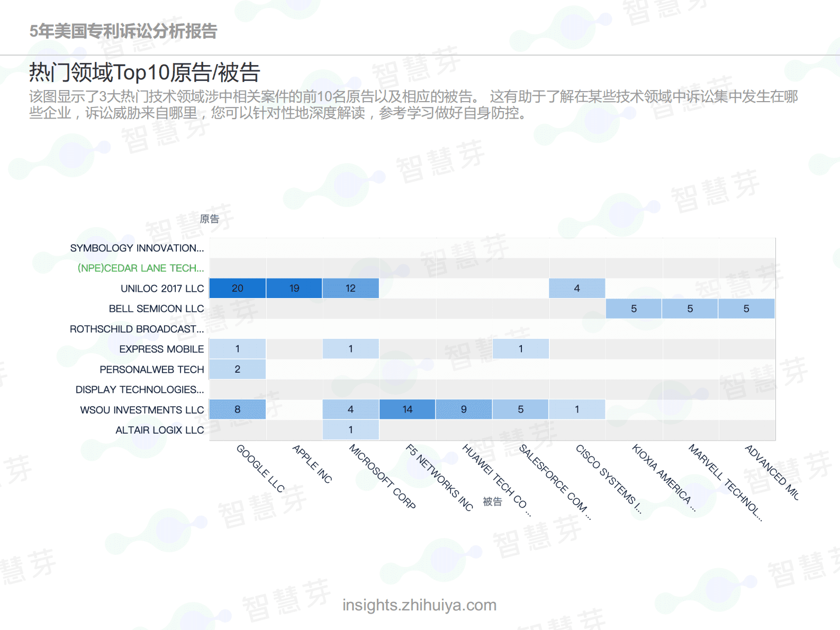This screenshot has height=630, width=840.
Task: Click the 被告 axis label
Action: pos(492,501)
